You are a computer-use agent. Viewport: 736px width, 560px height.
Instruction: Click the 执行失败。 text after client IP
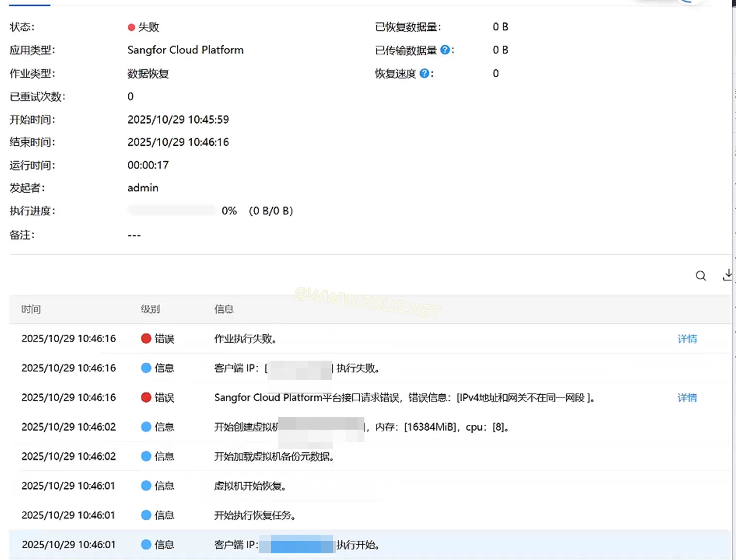coord(359,368)
